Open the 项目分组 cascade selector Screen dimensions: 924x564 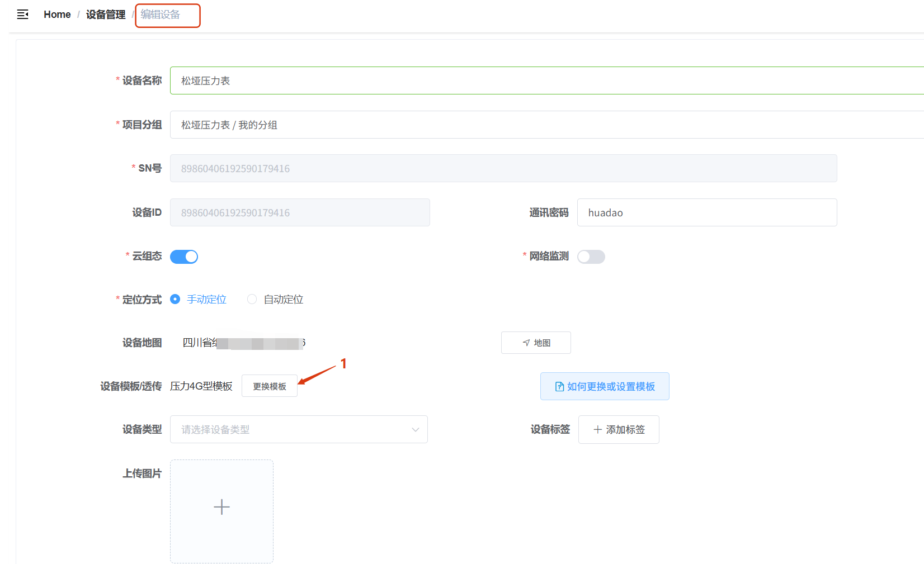point(547,125)
